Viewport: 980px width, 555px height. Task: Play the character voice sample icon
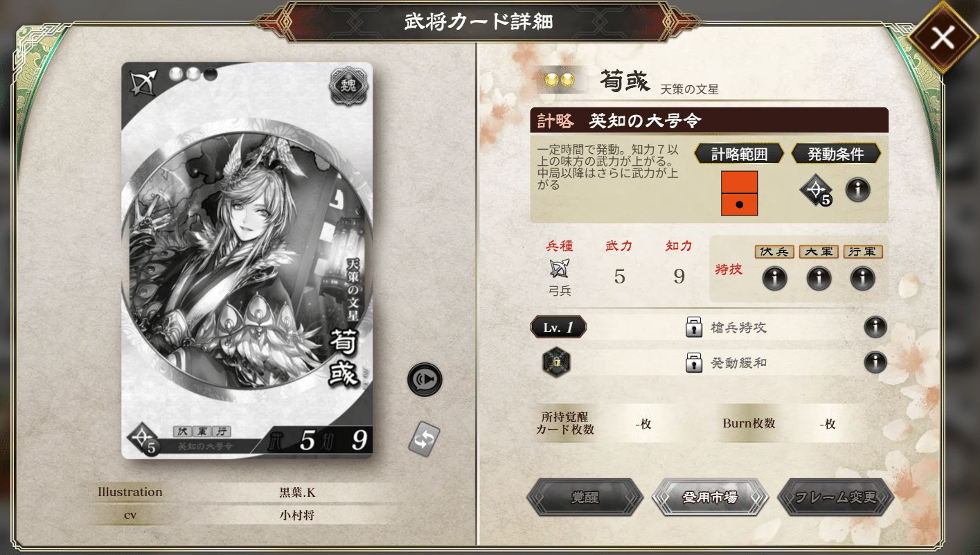(424, 379)
